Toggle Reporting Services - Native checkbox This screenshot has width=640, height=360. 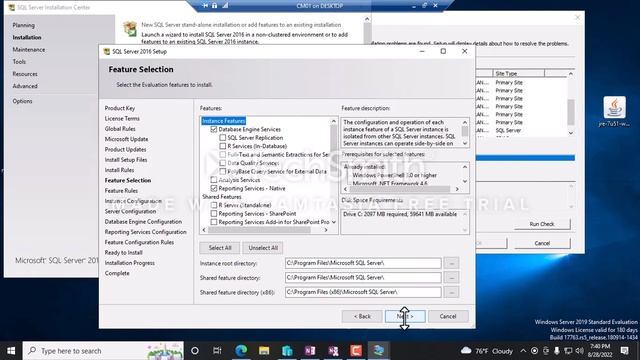(x=213, y=189)
